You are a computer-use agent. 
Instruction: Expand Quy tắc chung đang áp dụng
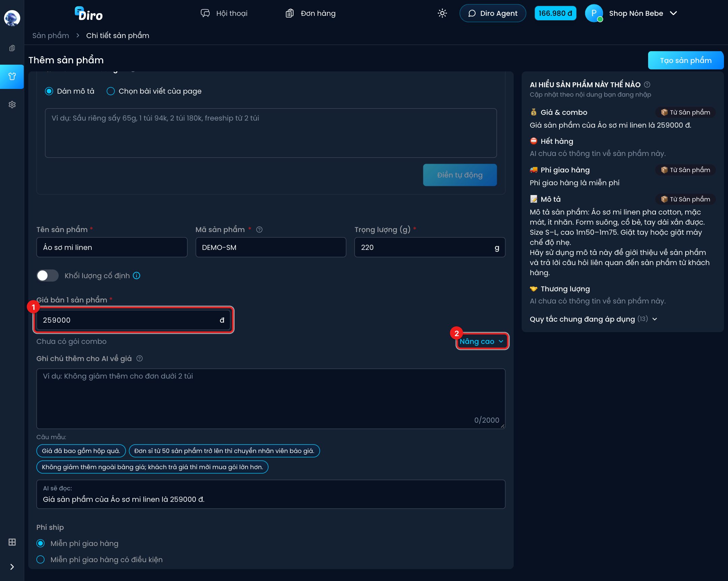[x=593, y=319]
